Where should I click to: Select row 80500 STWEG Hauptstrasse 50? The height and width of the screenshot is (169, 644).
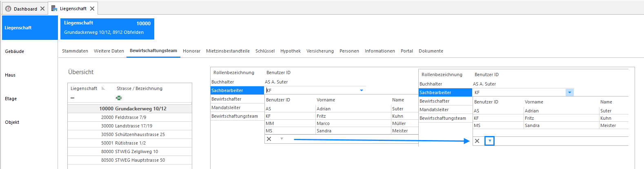coord(130,160)
